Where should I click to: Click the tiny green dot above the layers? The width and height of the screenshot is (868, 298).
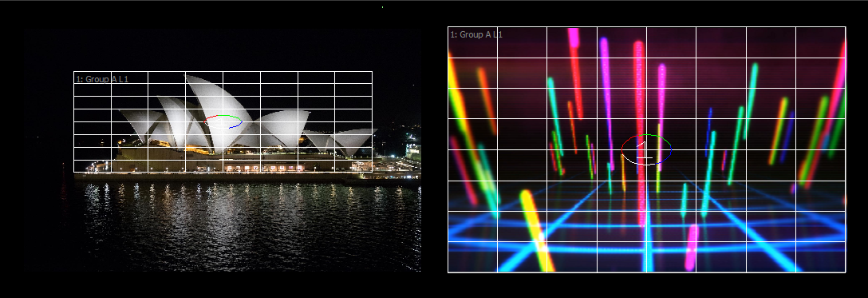coord(382,7)
